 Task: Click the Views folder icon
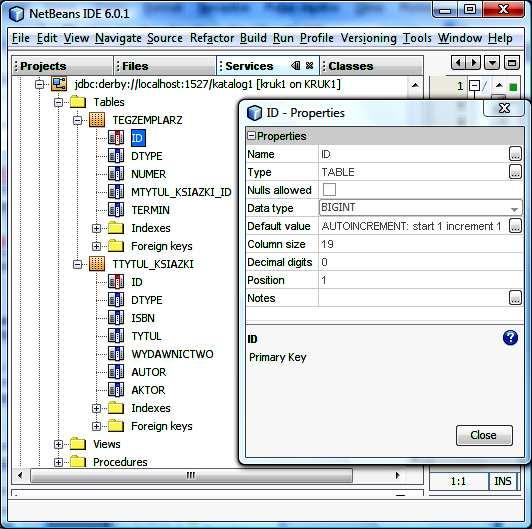78,444
